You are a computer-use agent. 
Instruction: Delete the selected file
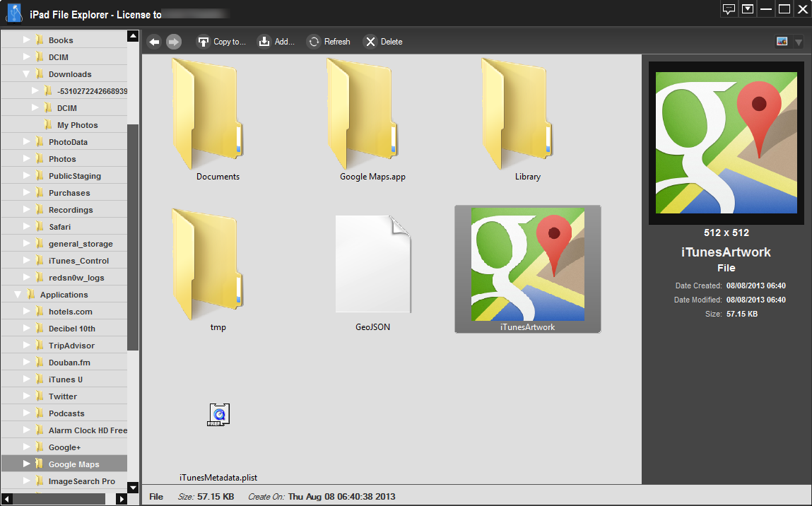[383, 42]
